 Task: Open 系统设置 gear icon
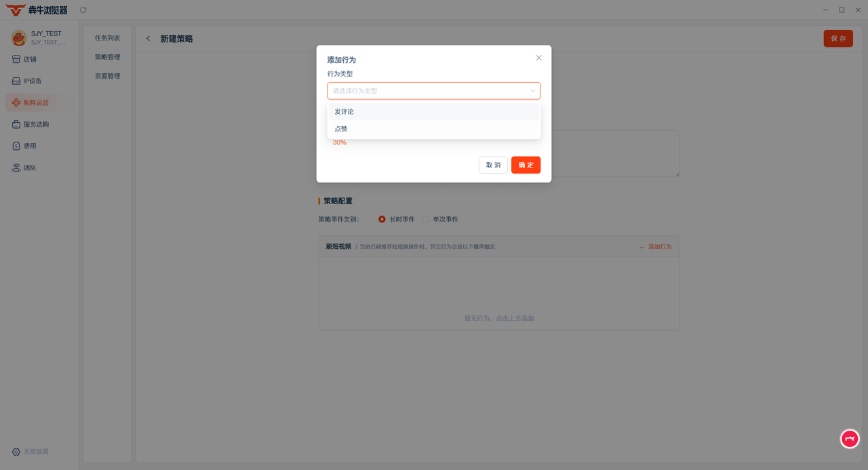16,452
